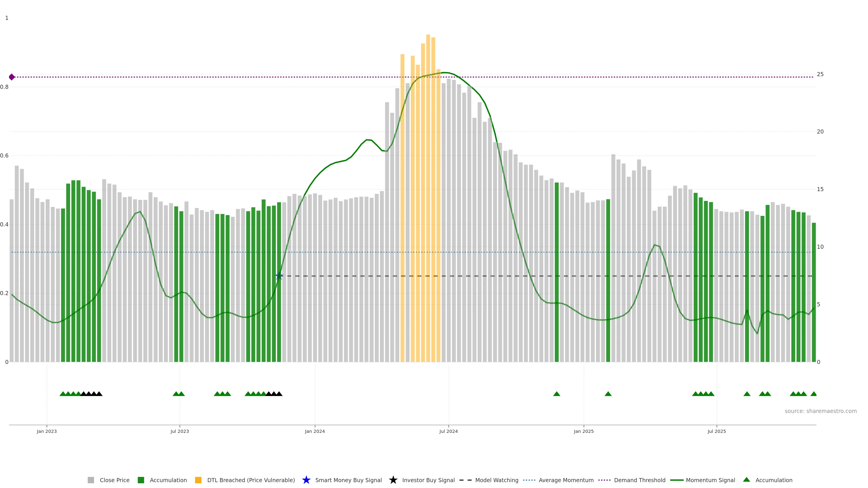Click the blue star marker on the chart
The height and width of the screenshot is (488, 868).
point(279,276)
